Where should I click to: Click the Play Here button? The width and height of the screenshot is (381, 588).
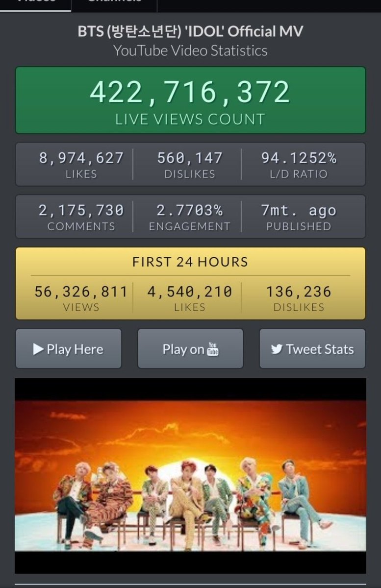click(68, 349)
